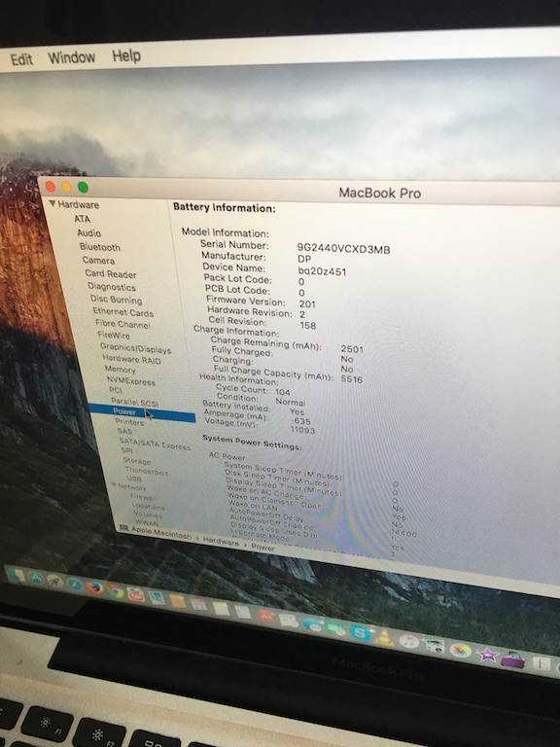The height and width of the screenshot is (747, 560).
Task: Collapse the Hardware tree section
Action: (x=52, y=203)
